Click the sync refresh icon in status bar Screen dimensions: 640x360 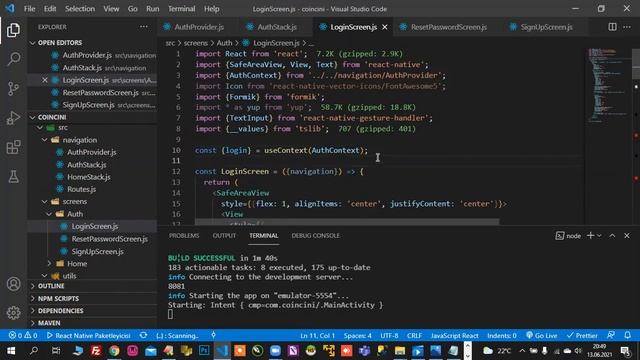pyautogui.click(x=143, y=336)
